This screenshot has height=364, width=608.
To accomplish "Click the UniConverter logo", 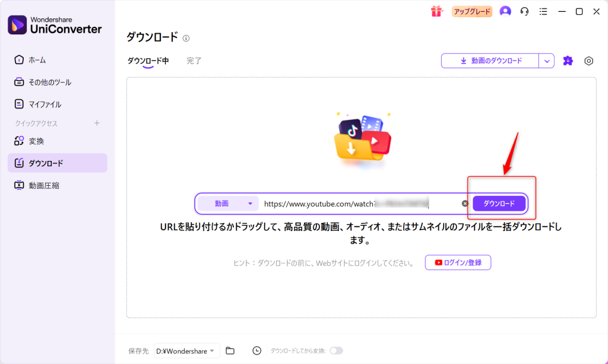I will (55, 25).
